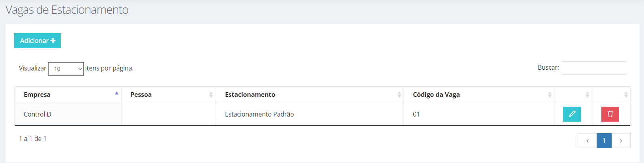Sort by Pessoa column arrows
The image size is (644, 163).
click(x=211, y=94)
